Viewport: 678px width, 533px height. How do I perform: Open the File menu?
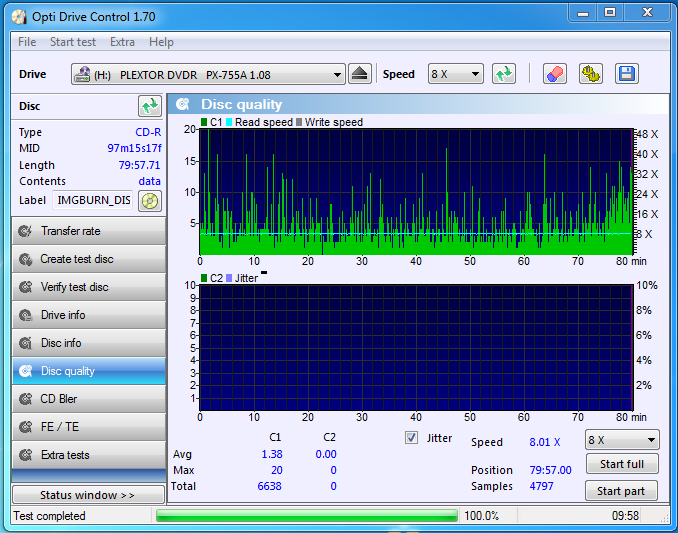click(x=27, y=42)
